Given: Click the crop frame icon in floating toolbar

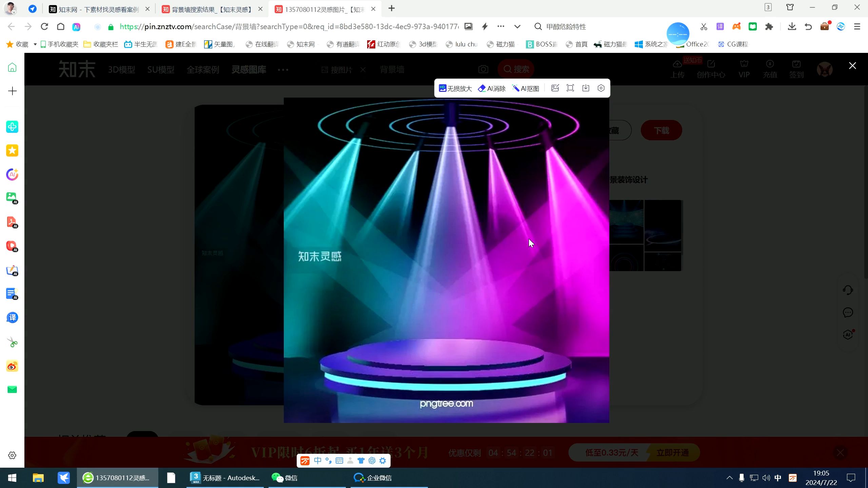Looking at the screenshot, I should pyautogui.click(x=570, y=88).
